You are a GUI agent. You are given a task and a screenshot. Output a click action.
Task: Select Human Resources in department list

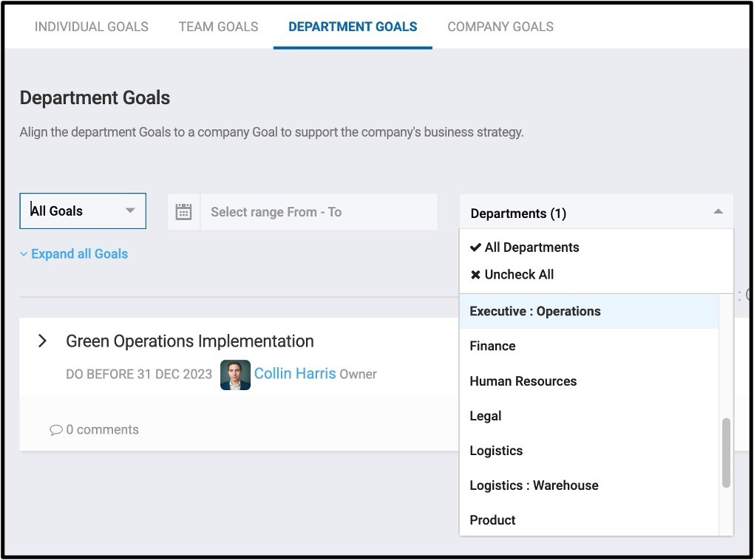[x=523, y=381]
